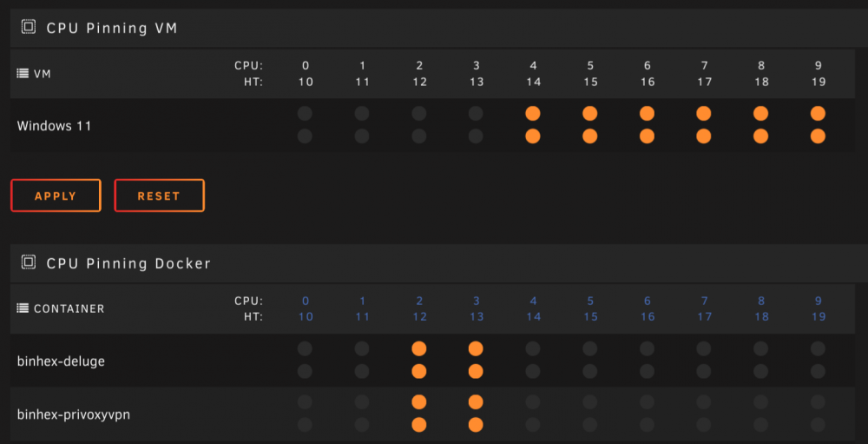The image size is (868, 444).
Task: Unpin CPU 2 from binhex-privoxyvpn
Action: coord(419,402)
